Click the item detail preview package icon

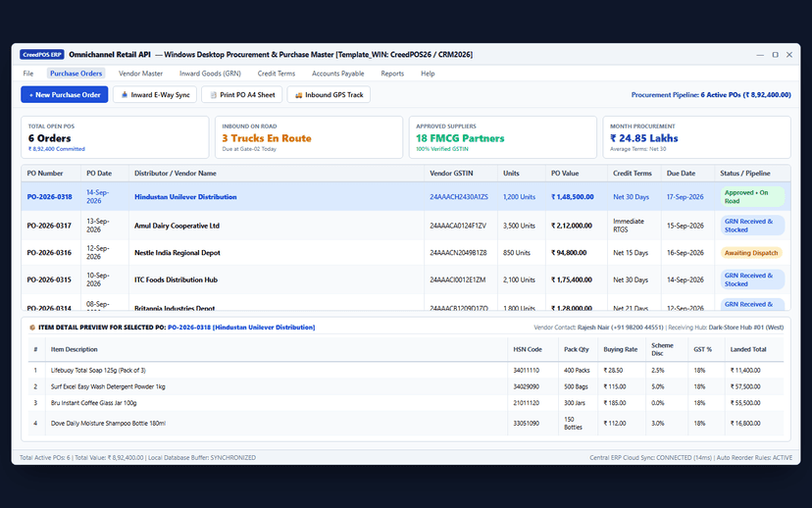(32, 328)
